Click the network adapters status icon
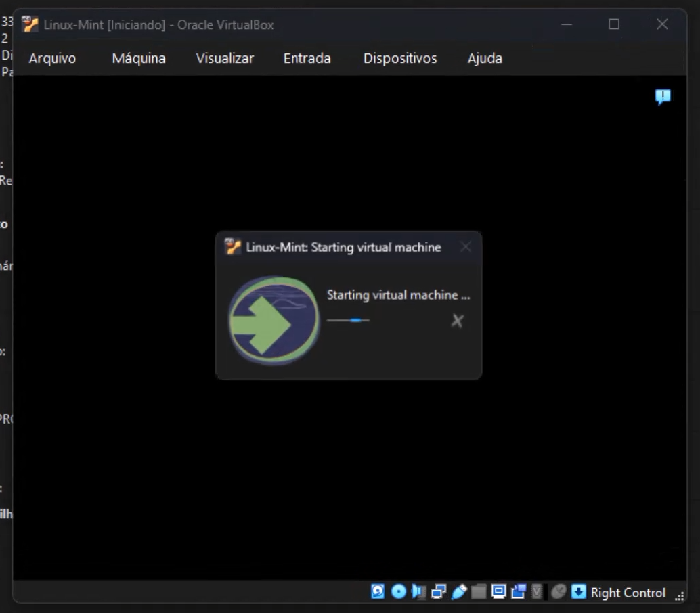700x613 pixels. pos(439,591)
